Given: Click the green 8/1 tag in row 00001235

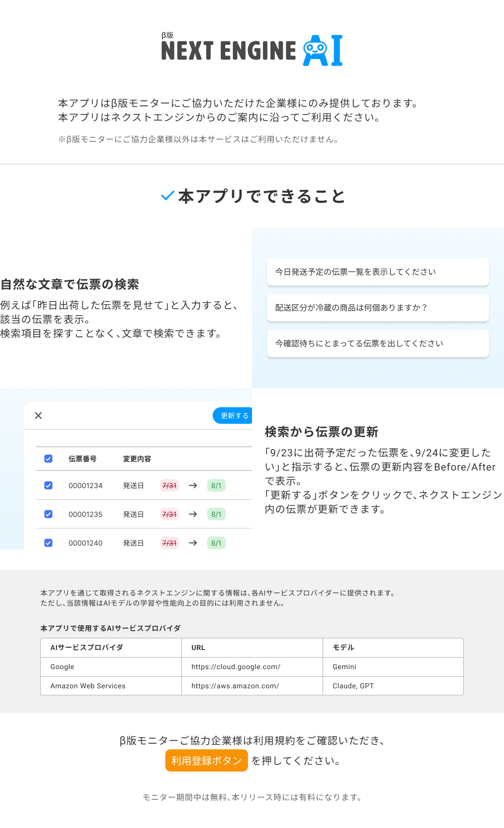Looking at the screenshot, I should (216, 514).
